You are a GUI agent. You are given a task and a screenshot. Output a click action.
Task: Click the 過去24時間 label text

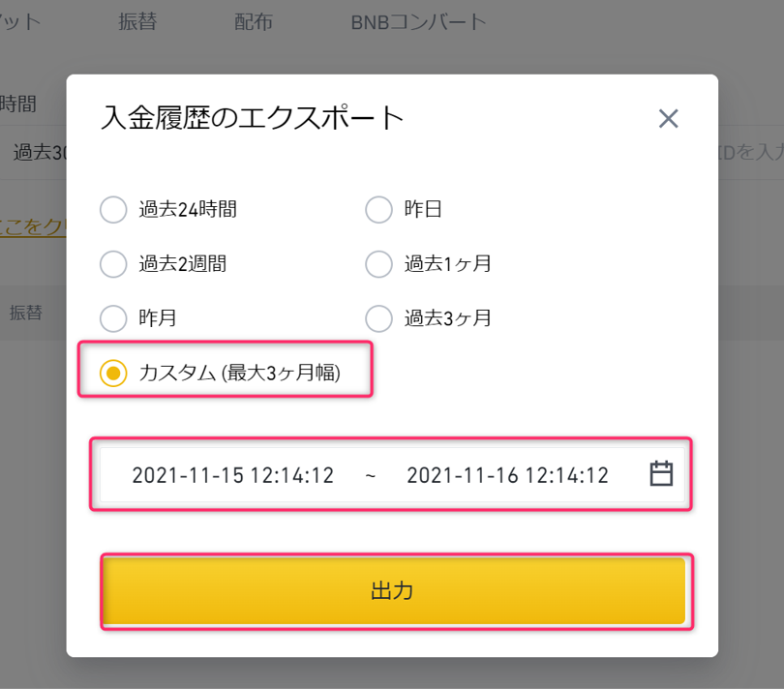coord(188,209)
